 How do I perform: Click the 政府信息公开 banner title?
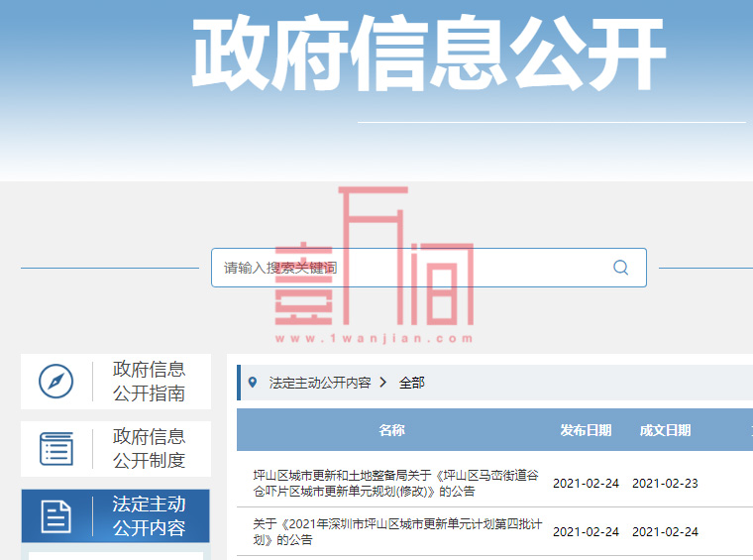[428, 55]
